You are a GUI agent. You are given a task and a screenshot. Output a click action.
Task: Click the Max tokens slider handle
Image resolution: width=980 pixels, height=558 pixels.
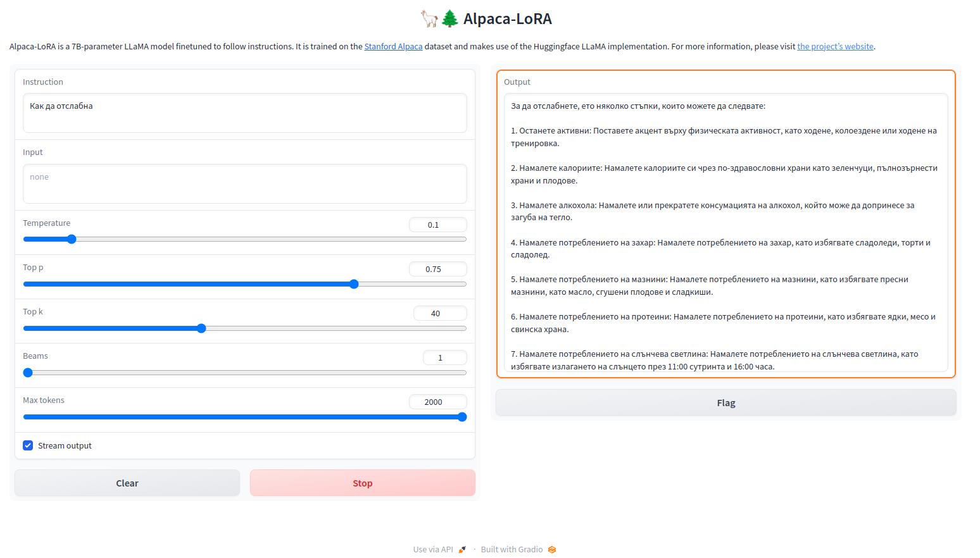click(462, 417)
